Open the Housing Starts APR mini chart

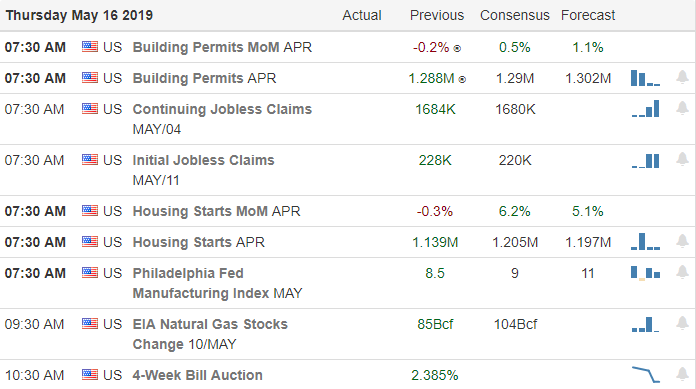[645, 242]
